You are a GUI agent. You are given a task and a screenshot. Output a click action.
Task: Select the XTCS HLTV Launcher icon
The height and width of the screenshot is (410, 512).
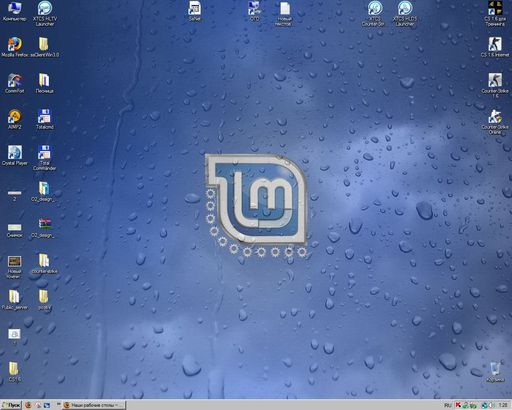(x=45, y=13)
